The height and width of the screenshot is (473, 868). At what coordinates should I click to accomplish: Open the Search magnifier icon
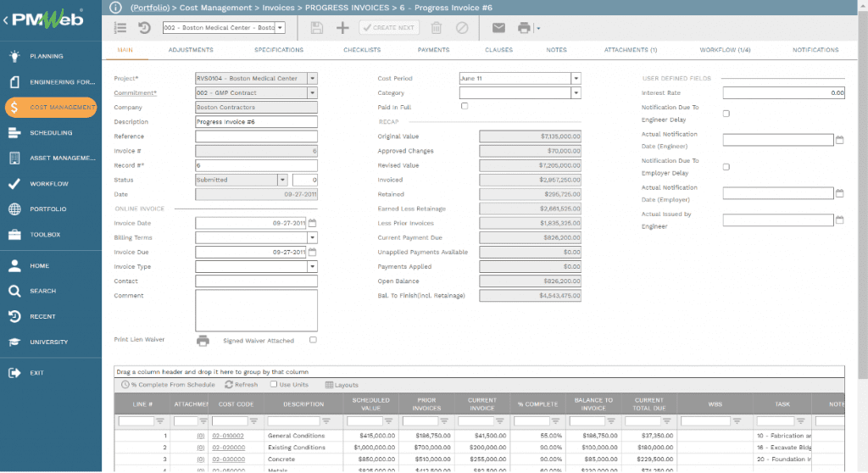pyautogui.click(x=14, y=291)
